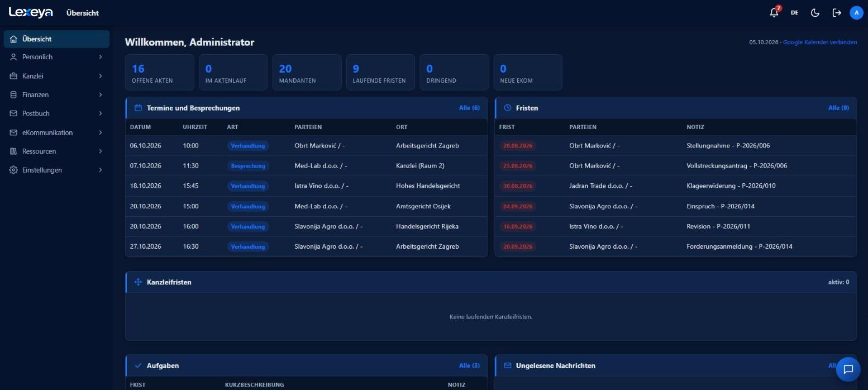This screenshot has height=390, width=868.
Task: Open the Postbuch sidebar menu
Action: pyautogui.click(x=56, y=113)
